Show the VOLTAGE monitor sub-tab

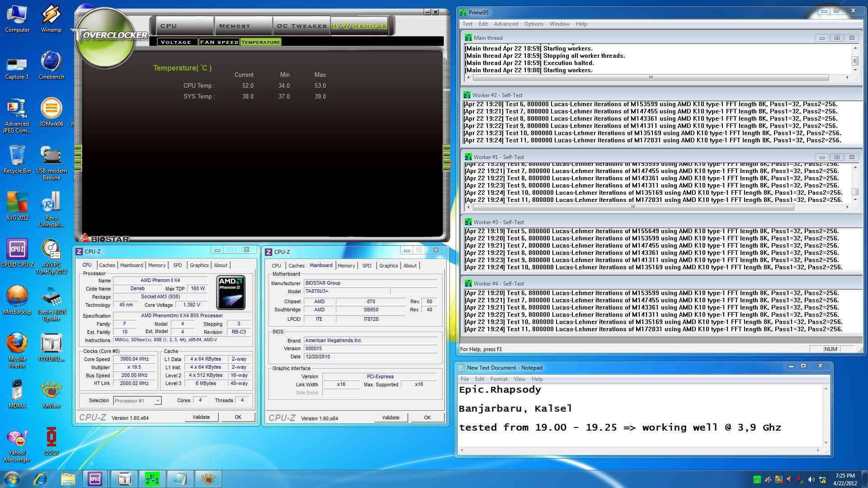pos(176,42)
